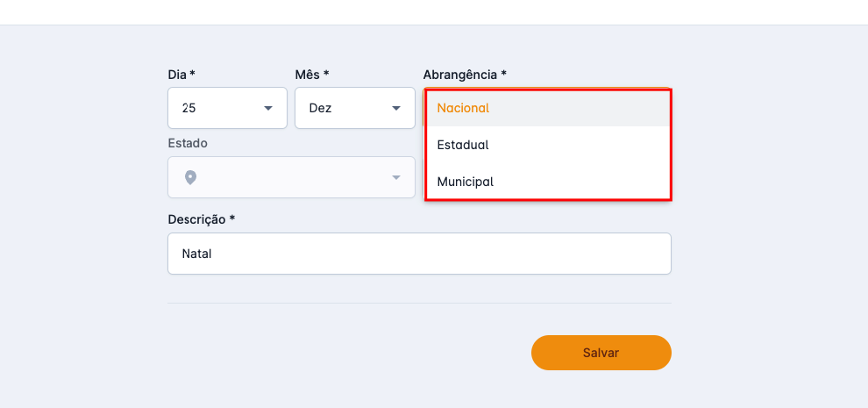Image resolution: width=868 pixels, height=408 pixels.
Task: Click the location pin icon in Estado field
Action: click(190, 177)
